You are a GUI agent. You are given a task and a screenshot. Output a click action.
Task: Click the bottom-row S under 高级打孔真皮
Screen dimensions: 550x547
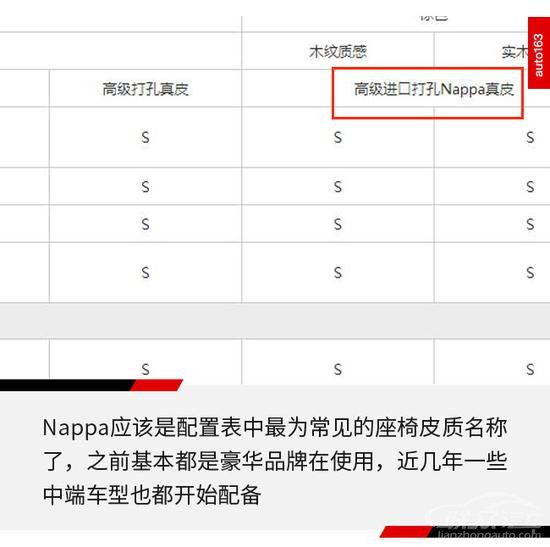pos(145,369)
